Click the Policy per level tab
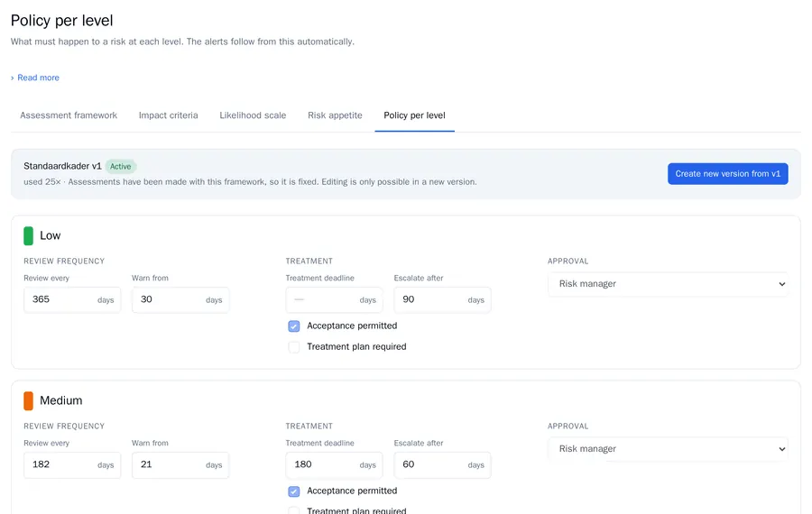Viewport: 812px width, 514px height. click(414, 115)
